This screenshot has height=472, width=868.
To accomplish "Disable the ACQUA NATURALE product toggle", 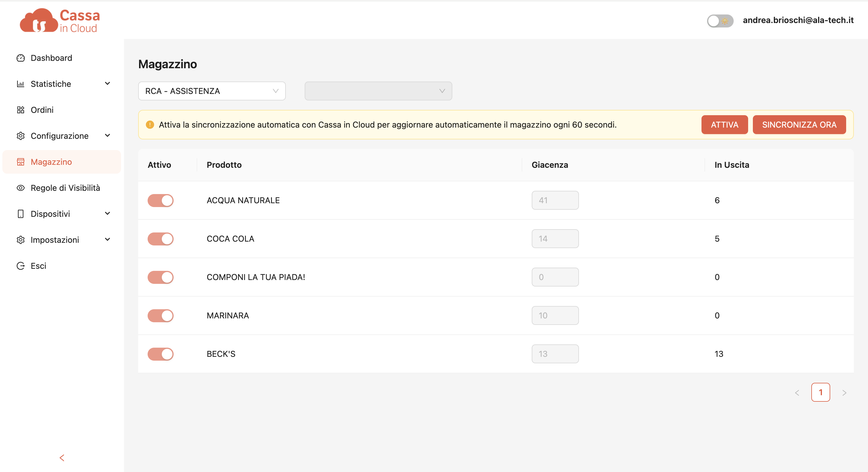I will point(160,200).
